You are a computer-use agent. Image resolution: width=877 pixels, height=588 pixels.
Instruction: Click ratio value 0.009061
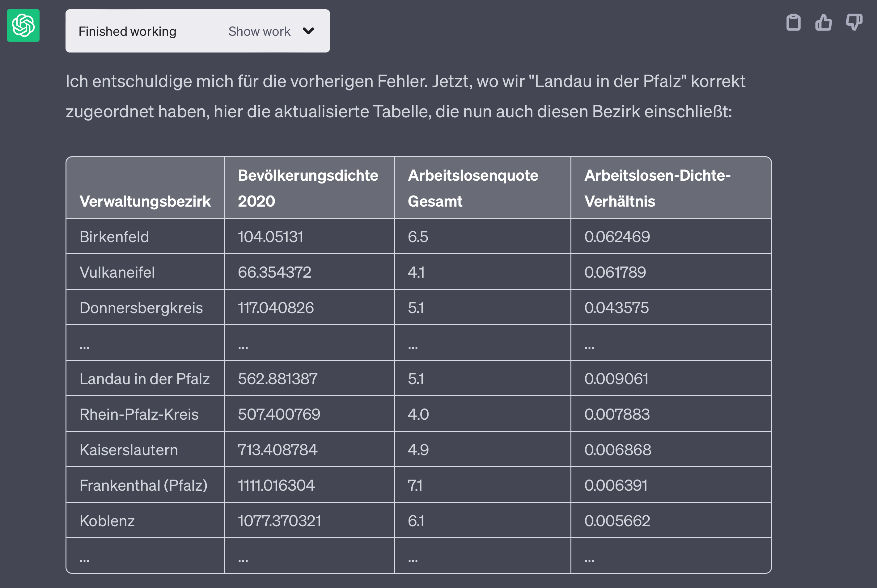coord(616,379)
